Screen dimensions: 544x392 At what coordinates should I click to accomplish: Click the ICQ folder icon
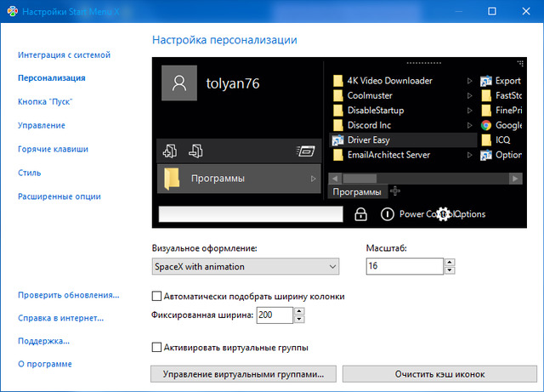coord(486,140)
